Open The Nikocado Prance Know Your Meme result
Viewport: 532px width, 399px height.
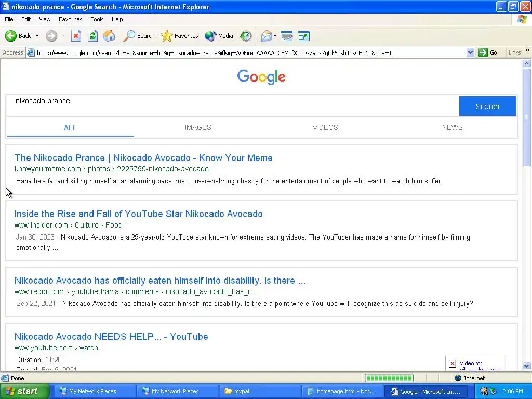pyautogui.click(x=143, y=158)
